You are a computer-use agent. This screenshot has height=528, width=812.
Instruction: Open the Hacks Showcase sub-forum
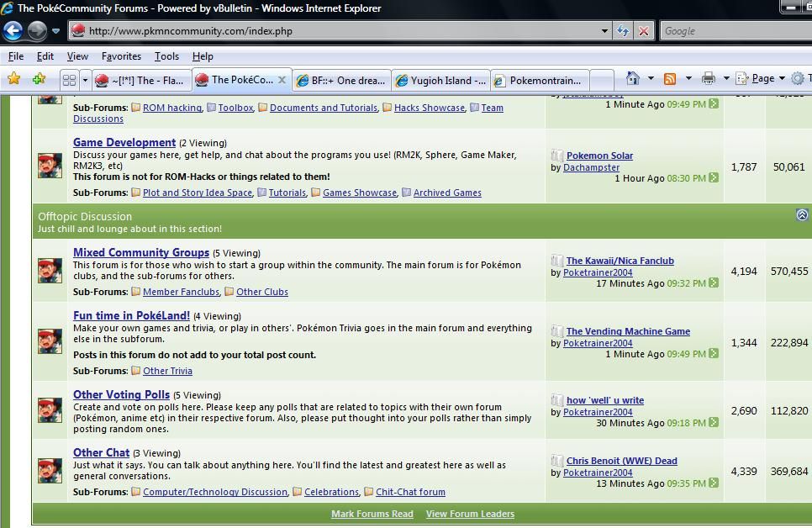(430, 108)
